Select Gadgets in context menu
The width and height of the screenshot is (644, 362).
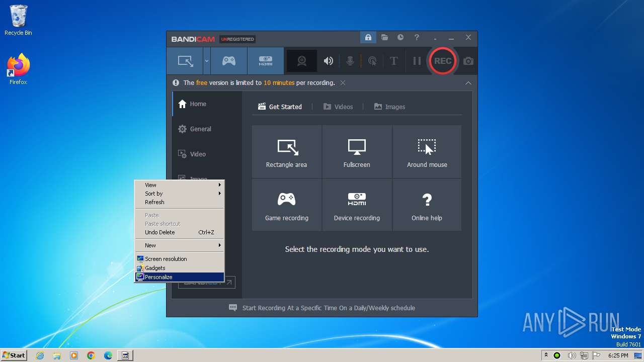click(x=179, y=268)
